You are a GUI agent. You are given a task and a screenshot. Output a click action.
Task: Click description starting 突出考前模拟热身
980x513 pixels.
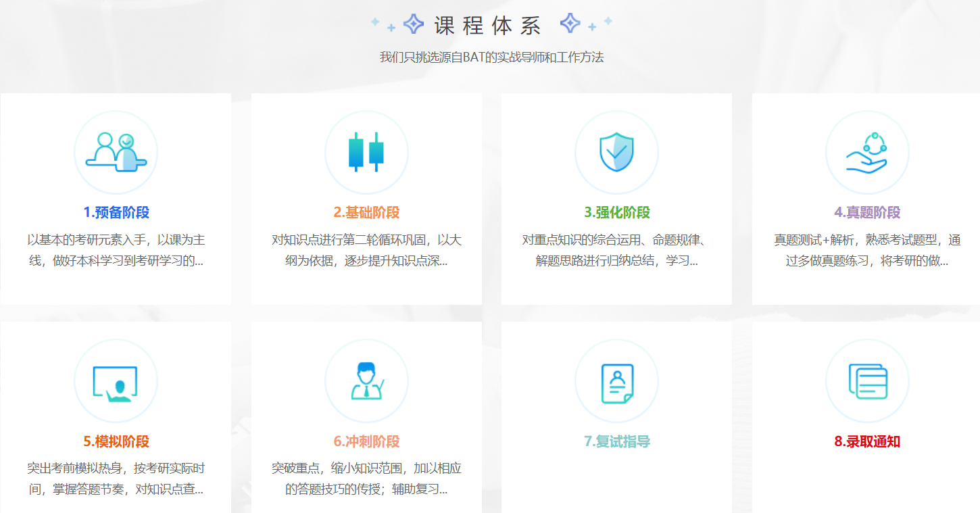click(116, 479)
